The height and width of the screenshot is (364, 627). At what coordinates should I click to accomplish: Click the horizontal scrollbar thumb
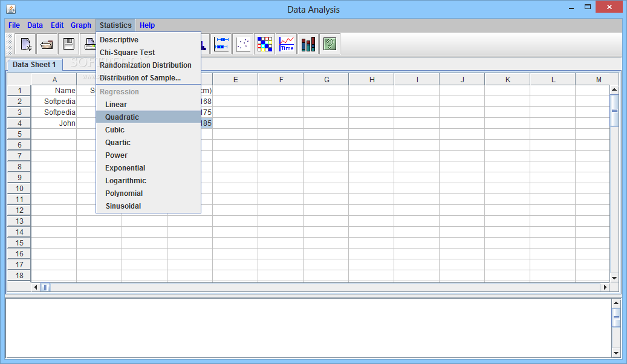(45, 287)
